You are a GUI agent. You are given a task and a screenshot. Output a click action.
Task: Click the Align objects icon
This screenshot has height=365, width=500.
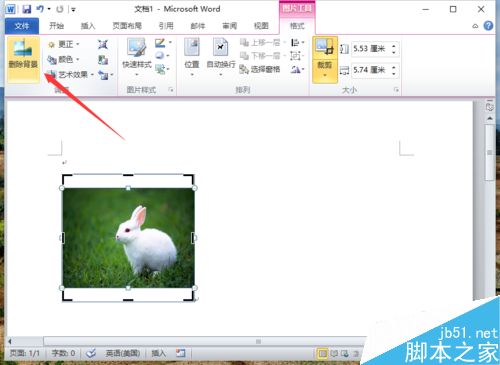pyautogui.click(x=295, y=43)
